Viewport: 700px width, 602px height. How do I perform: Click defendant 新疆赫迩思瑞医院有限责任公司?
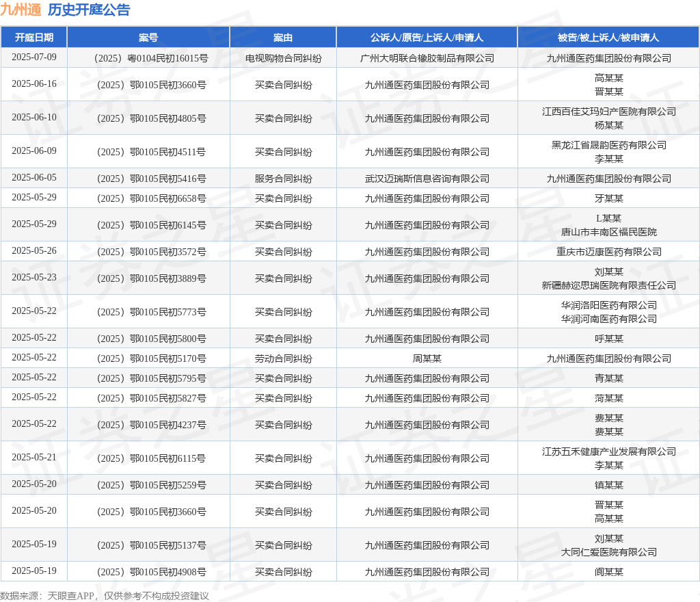click(609, 285)
